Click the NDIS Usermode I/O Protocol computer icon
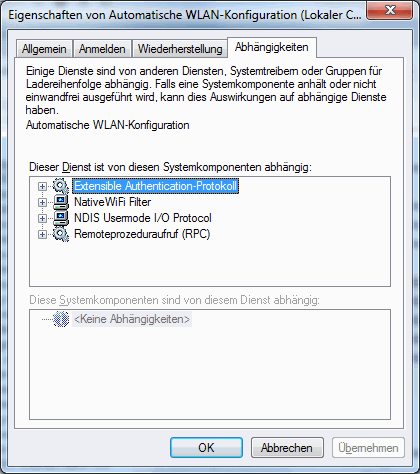 (61, 218)
